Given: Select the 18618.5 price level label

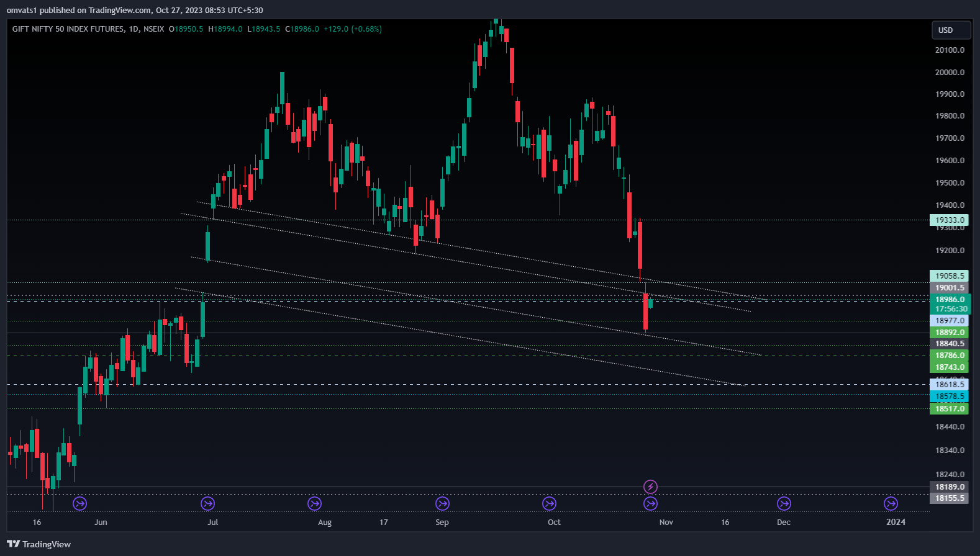Looking at the screenshot, I should coord(950,384).
